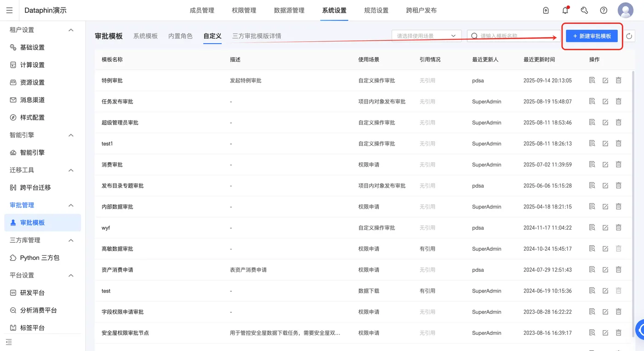Image resolution: width=644 pixels, height=351 pixels.
Task: Delete the 发布目录专题审批 template
Action: pos(619,185)
